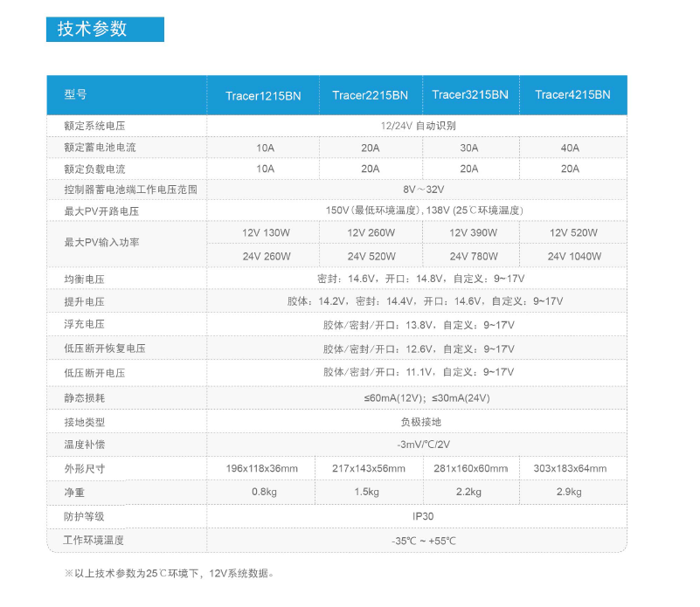
Task: Click the 12V 260W cell
Action: (x=371, y=232)
